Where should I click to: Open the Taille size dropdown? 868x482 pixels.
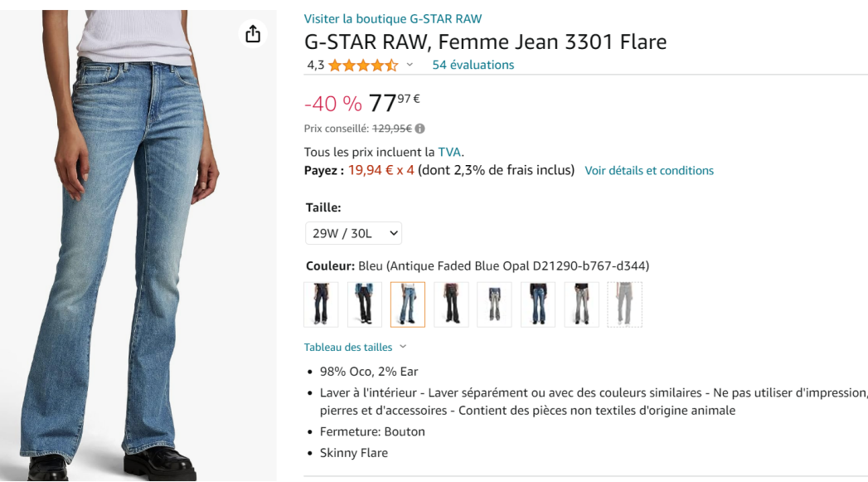pyautogui.click(x=353, y=233)
